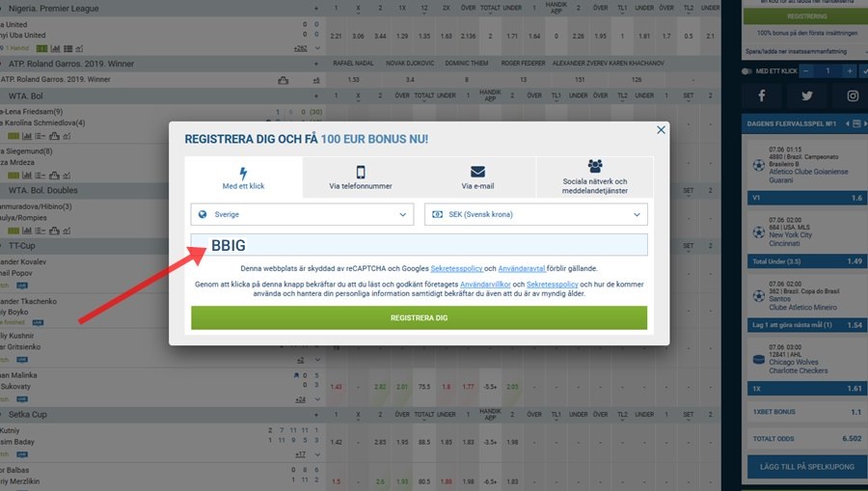Select odds 1.42 in Setka Cup Kutniy row
The width and height of the screenshot is (868, 491).
point(336,443)
